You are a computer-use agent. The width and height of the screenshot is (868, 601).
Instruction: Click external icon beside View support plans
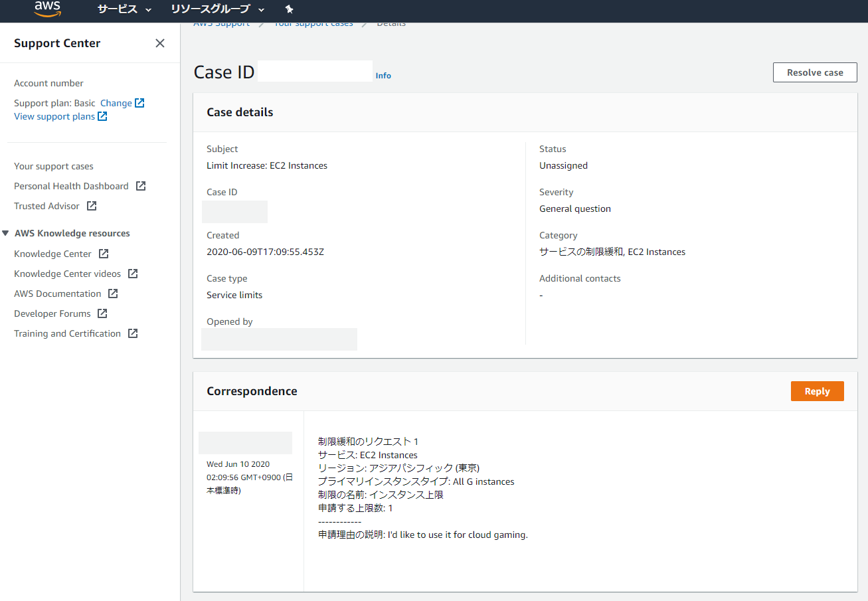click(102, 116)
